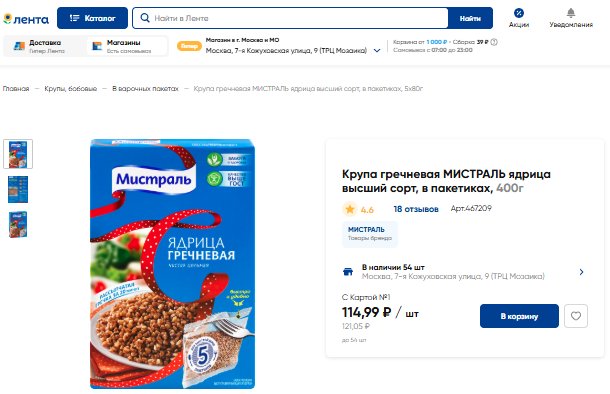The image size is (610, 394).
Task: Open the 18 отзывов reviews link
Action: click(x=416, y=209)
